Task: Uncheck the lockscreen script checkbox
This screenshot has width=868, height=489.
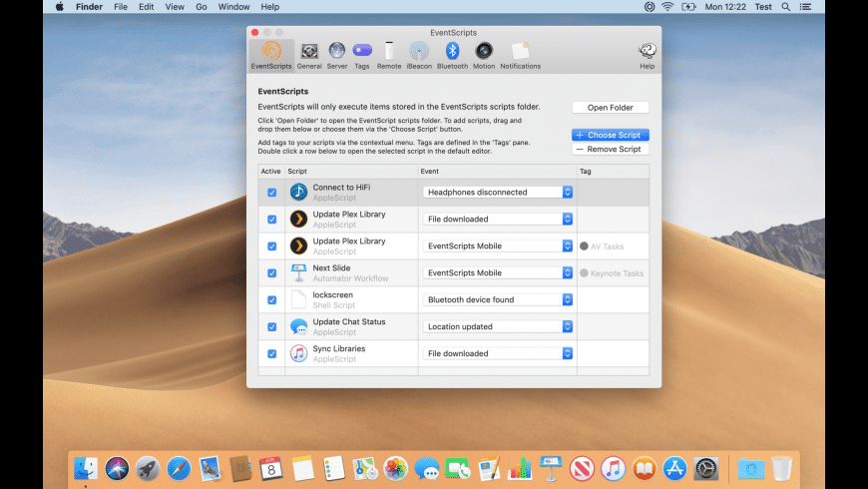Action: 272,300
